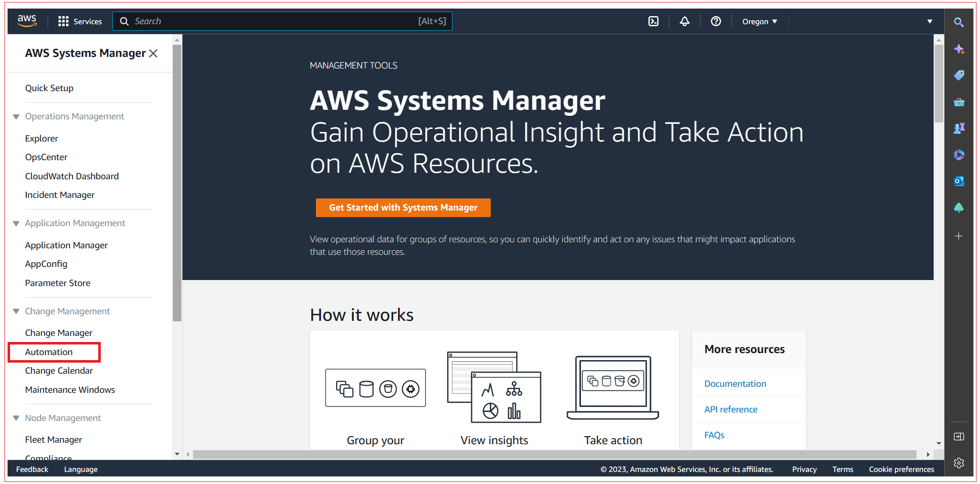Open the help question mark icon

(x=716, y=21)
